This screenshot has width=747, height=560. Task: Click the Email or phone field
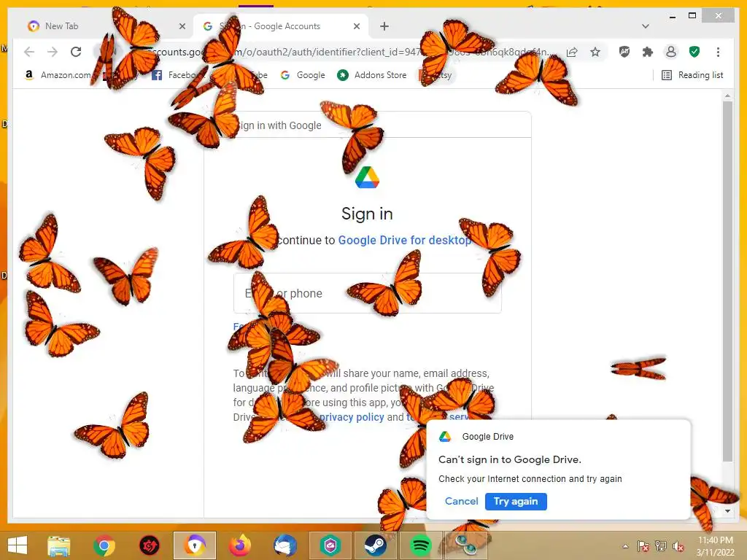(x=368, y=293)
